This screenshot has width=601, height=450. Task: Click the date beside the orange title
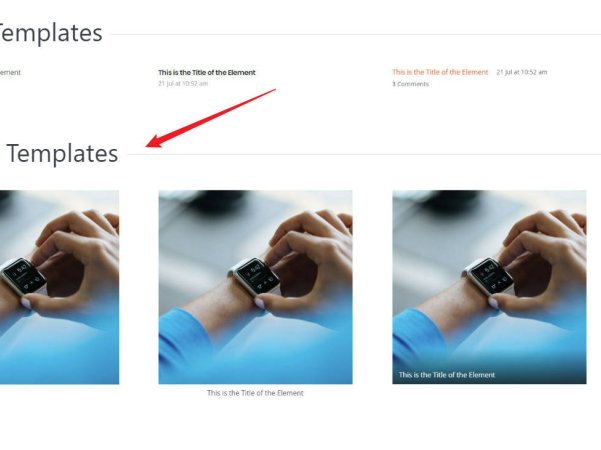[522, 72]
